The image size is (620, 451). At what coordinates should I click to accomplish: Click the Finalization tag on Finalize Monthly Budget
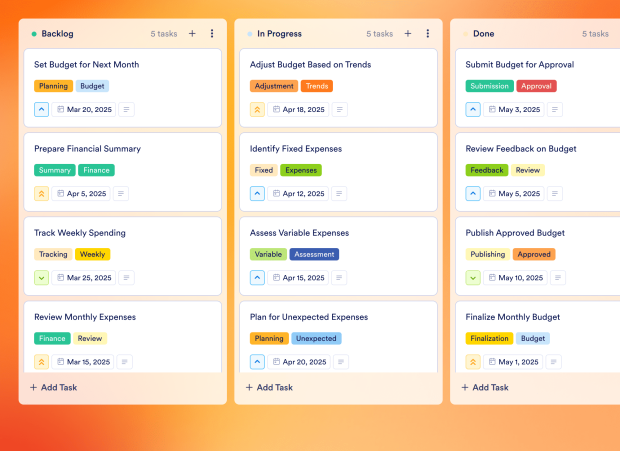489,338
